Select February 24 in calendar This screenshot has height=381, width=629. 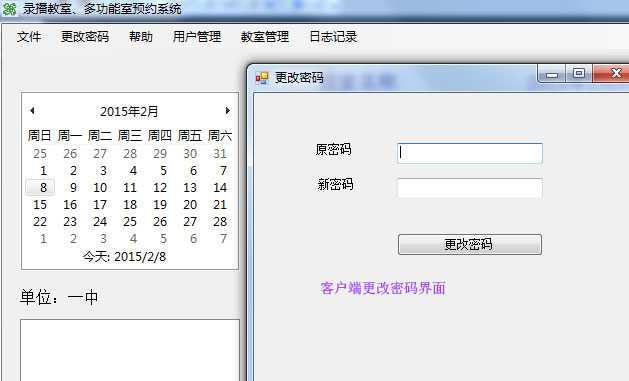[x=100, y=221]
